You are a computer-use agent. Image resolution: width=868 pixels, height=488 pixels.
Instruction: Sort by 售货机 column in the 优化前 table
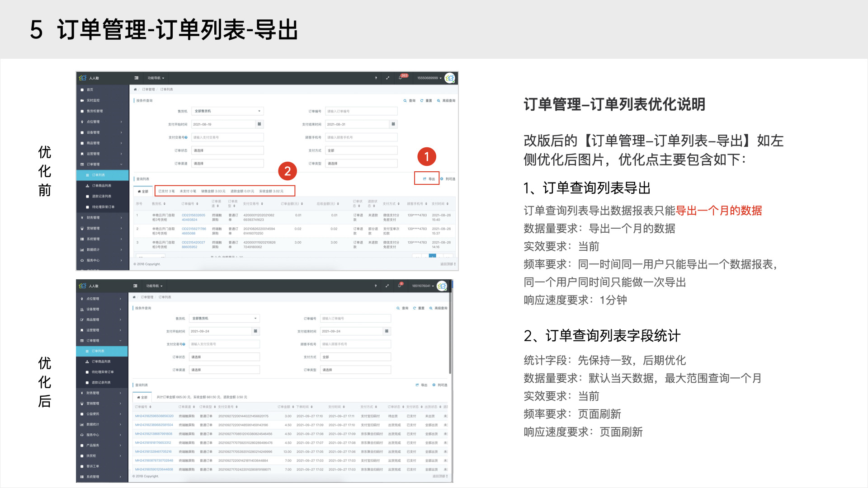coord(159,204)
